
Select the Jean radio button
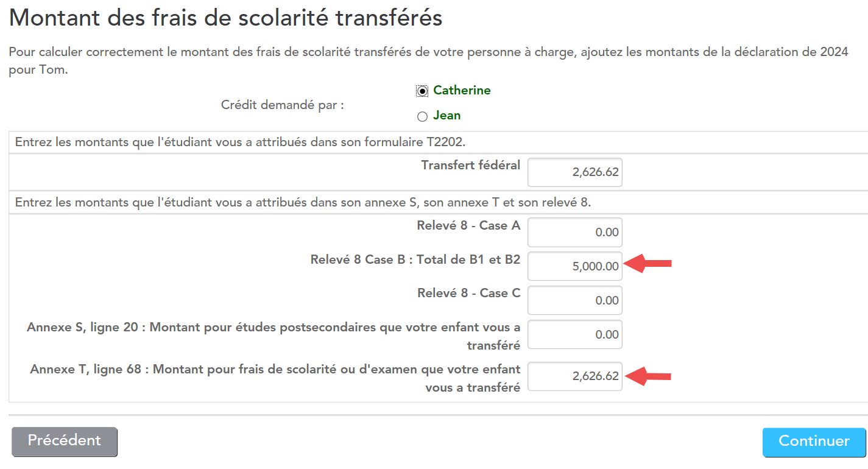click(422, 116)
